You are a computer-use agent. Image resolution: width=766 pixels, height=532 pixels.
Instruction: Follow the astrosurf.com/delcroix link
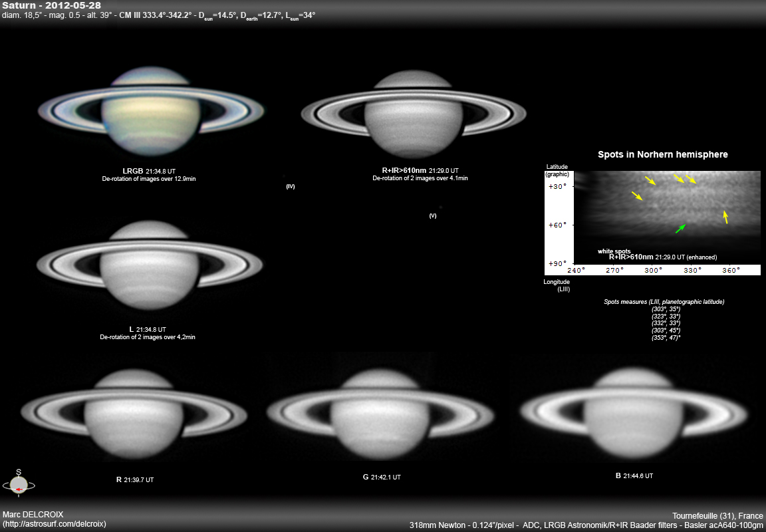(55, 524)
